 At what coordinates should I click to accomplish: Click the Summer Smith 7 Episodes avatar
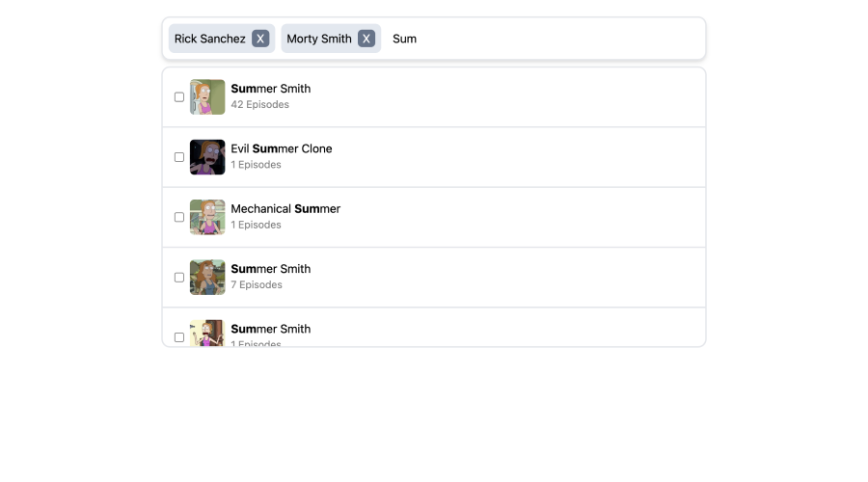[x=207, y=278]
